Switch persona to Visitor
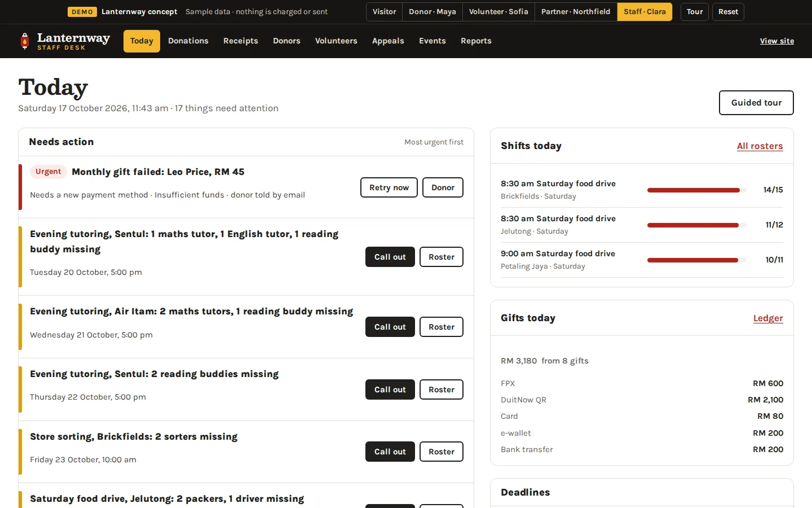The height and width of the screenshot is (508, 812). click(385, 12)
